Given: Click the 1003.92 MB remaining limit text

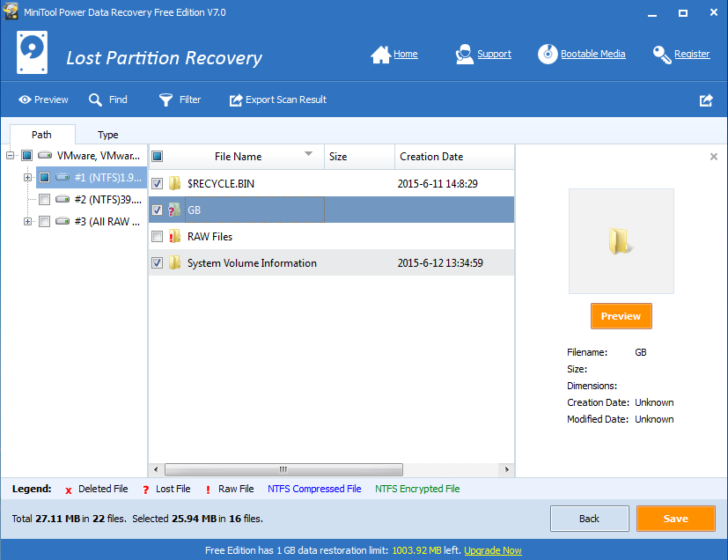Looking at the screenshot, I should pyautogui.click(x=417, y=550).
